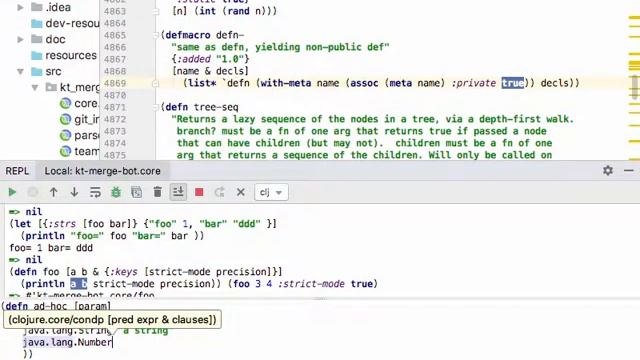This screenshot has height=360, width=640.
Task: Toggle scroll-to-end button in REPL toolbar
Action: click(x=178, y=192)
